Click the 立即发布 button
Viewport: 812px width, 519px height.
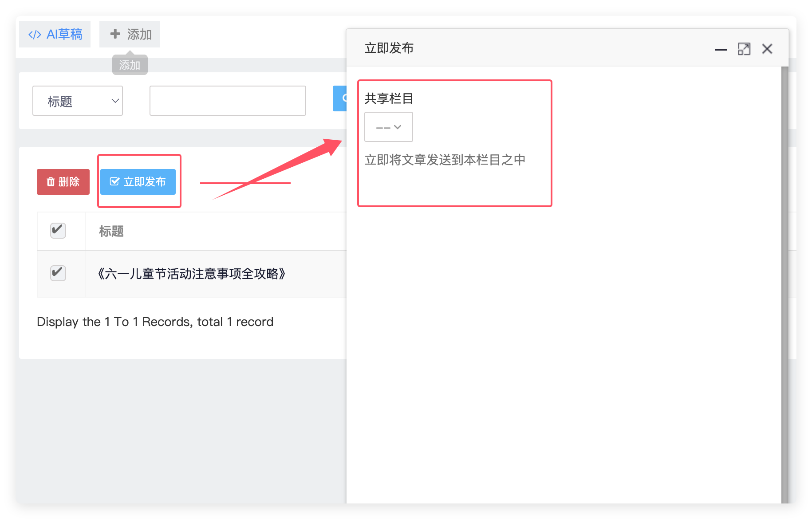click(x=138, y=182)
